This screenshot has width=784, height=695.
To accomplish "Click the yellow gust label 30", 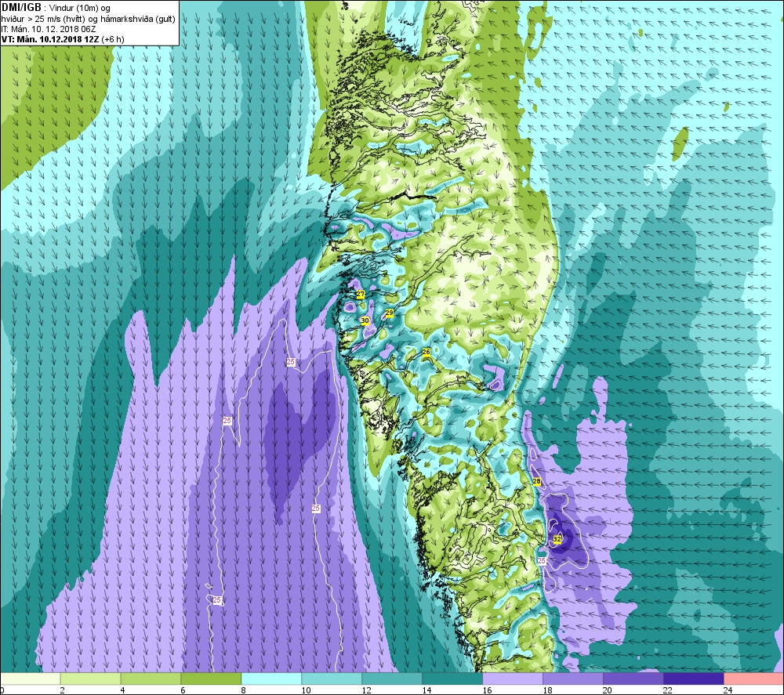I will click(365, 320).
